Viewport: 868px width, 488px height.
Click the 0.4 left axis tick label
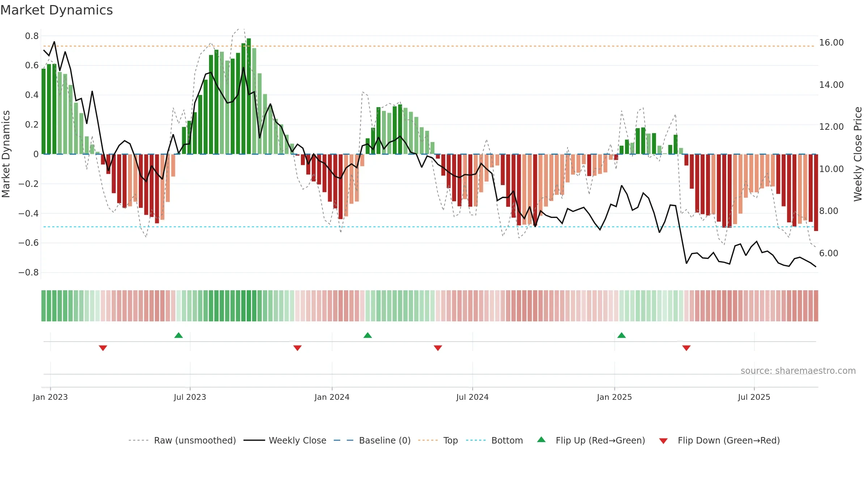click(32, 95)
